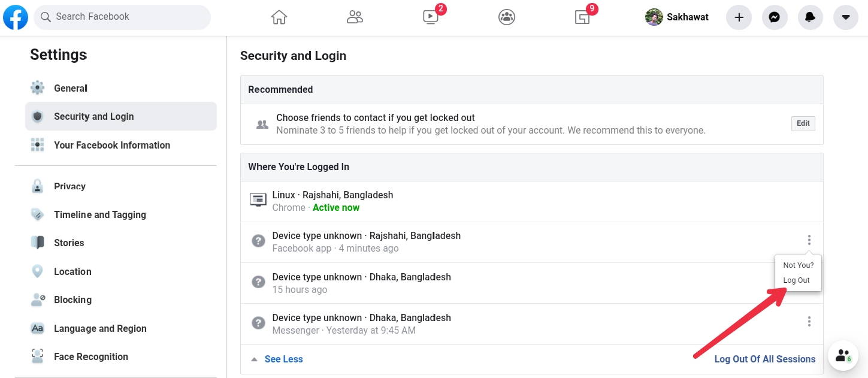Open the Sakhawat profile button
Viewport: 868px width, 378px height.
pyautogui.click(x=677, y=17)
